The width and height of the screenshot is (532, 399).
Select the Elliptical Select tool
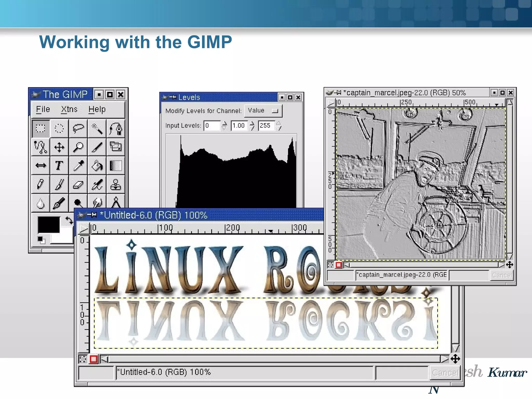tap(59, 128)
